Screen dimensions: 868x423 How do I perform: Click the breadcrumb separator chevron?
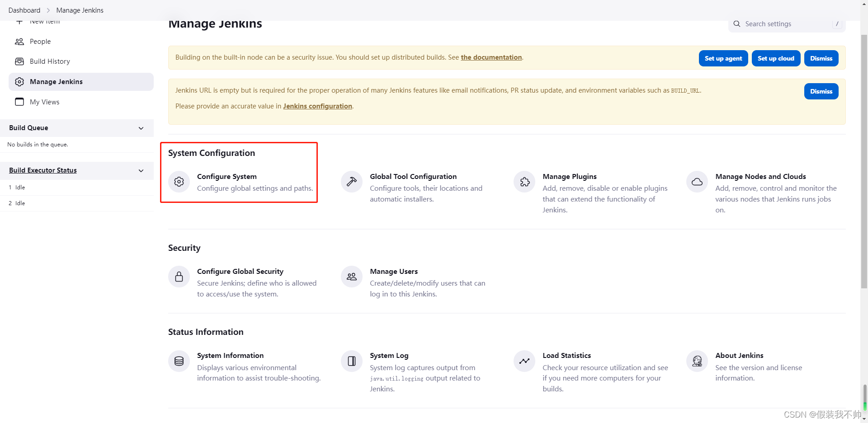point(48,10)
